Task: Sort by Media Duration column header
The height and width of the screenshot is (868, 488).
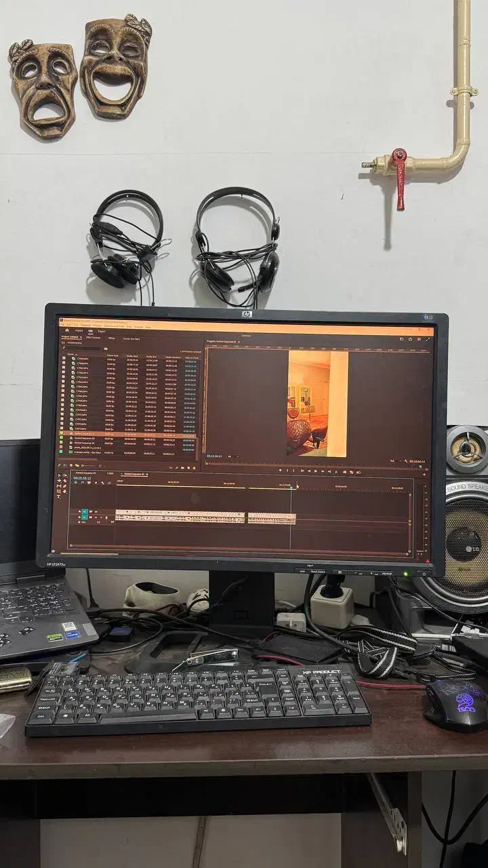Action: (173, 357)
